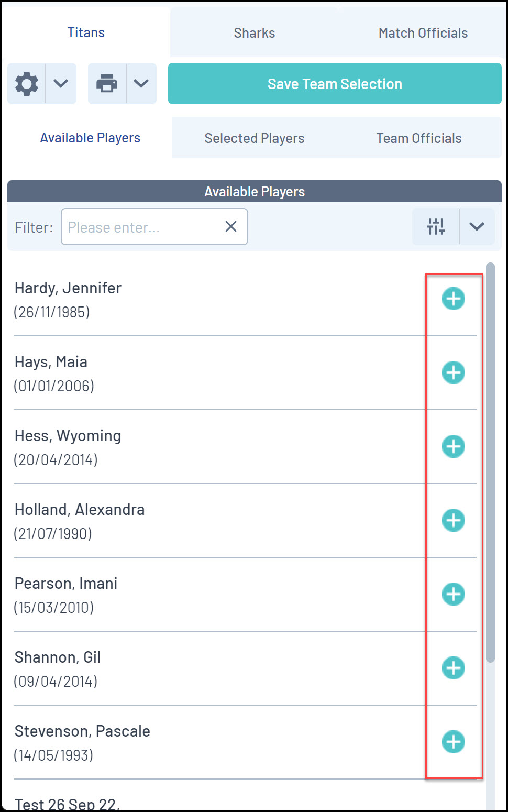The image size is (508, 812).
Task: Expand the settings gear dropdown arrow
Action: [61, 84]
